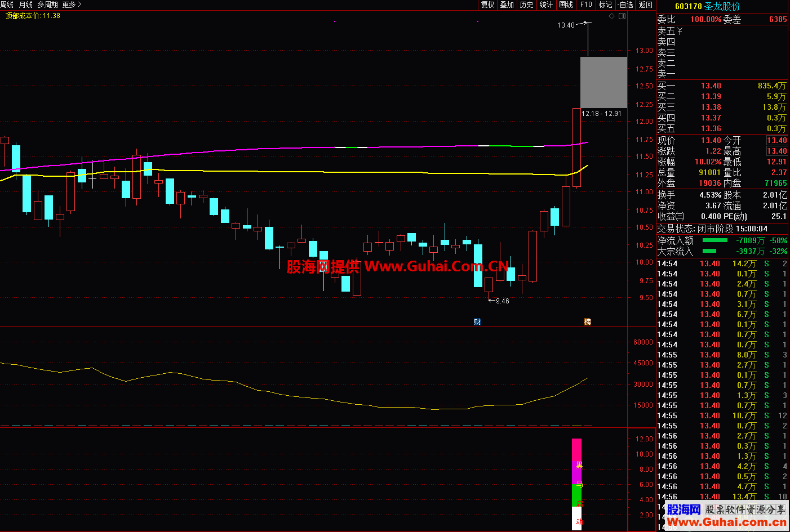Click the 大宗流入 -3937万 value
The image size is (790, 532).
click(x=751, y=252)
